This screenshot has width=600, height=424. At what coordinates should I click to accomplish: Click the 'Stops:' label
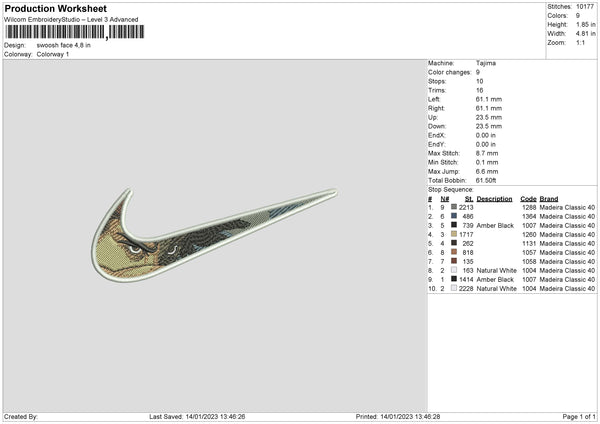[x=437, y=82]
